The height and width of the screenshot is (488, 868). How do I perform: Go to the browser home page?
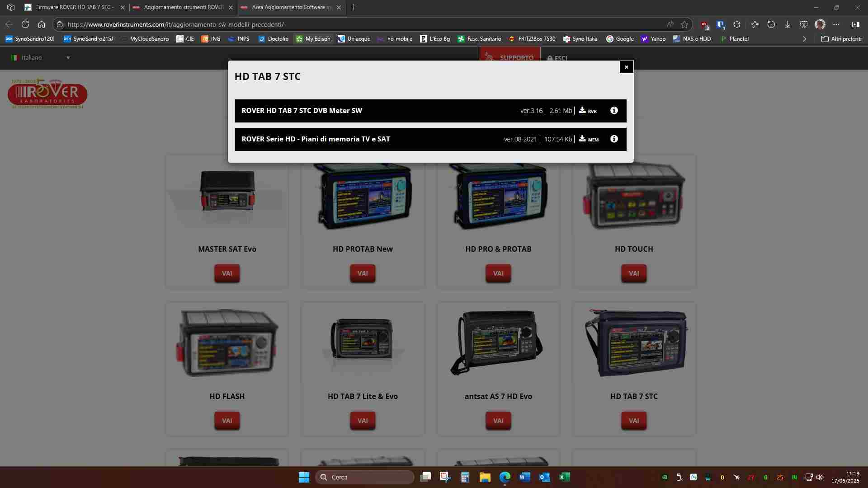[x=42, y=24]
